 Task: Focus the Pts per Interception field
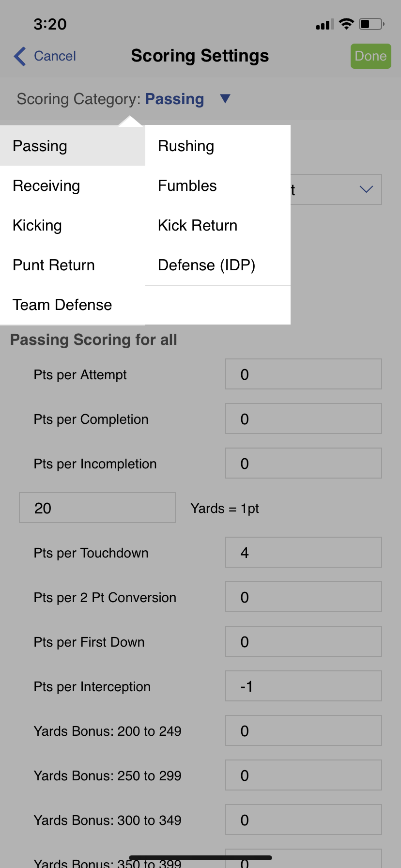[x=303, y=686]
